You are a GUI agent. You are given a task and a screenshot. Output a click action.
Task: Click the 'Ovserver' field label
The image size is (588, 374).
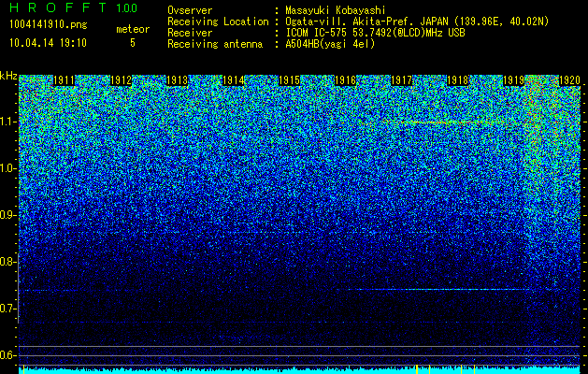click(x=190, y=10)
